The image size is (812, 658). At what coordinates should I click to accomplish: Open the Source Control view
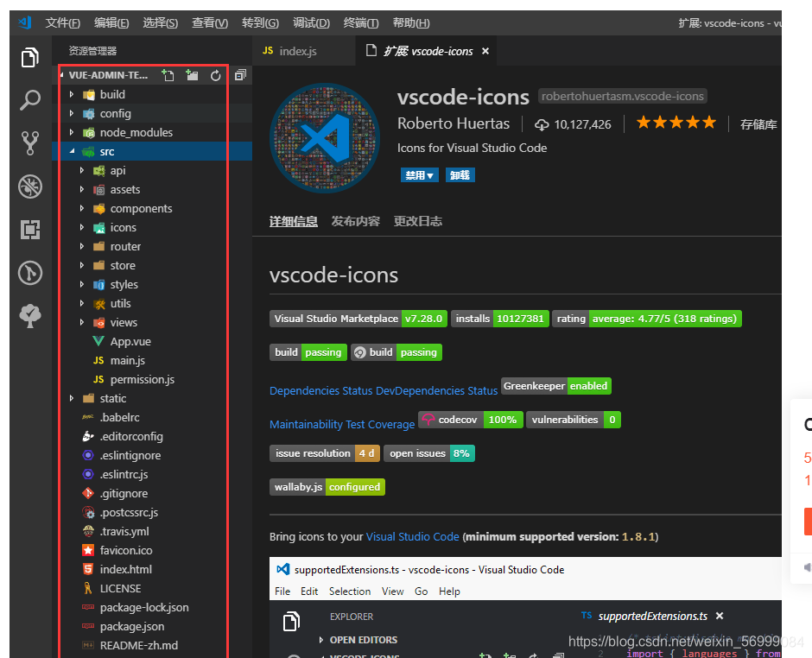pyautogui.click(x=30, y=142)
